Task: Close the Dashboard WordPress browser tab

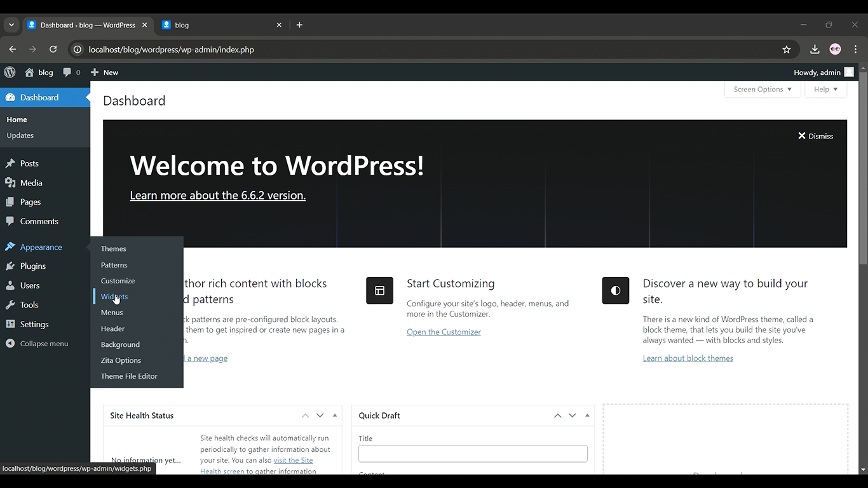Action: [145, 25]
